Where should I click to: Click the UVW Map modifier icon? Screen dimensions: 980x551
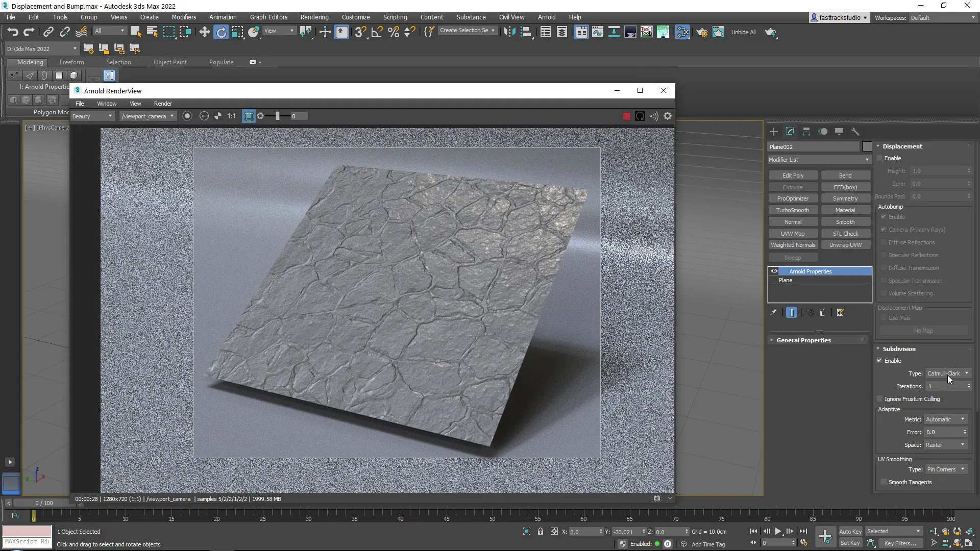[x=793, y=233]
